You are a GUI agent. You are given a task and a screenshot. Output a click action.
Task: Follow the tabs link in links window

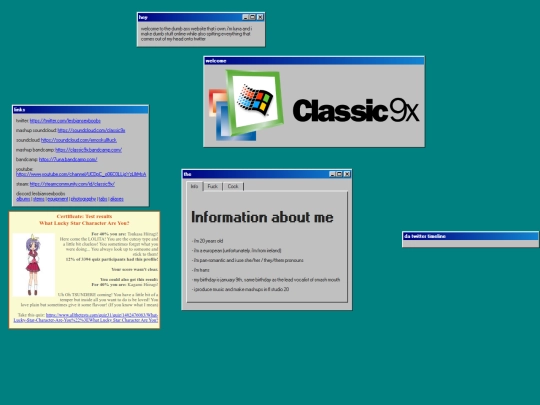click(x=103, y=199)
